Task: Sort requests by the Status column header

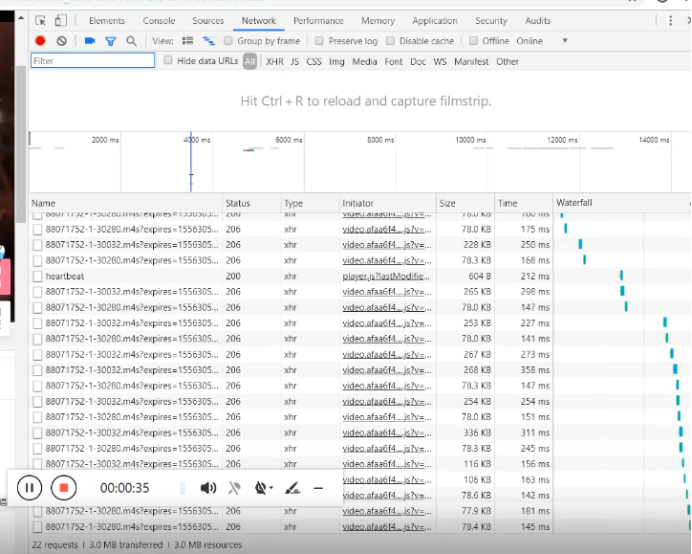Action: pyautogui.click(x=252, y=203)
